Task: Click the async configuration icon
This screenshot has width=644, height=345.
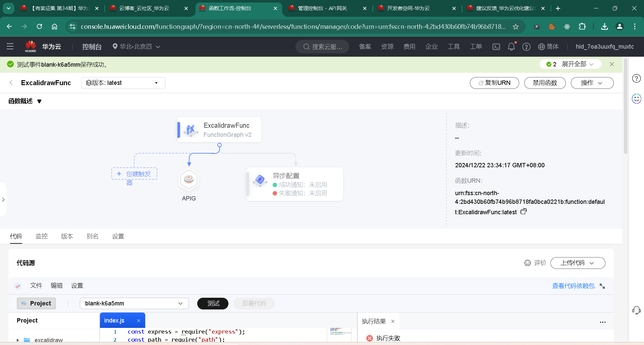Action: pos(260,180)
